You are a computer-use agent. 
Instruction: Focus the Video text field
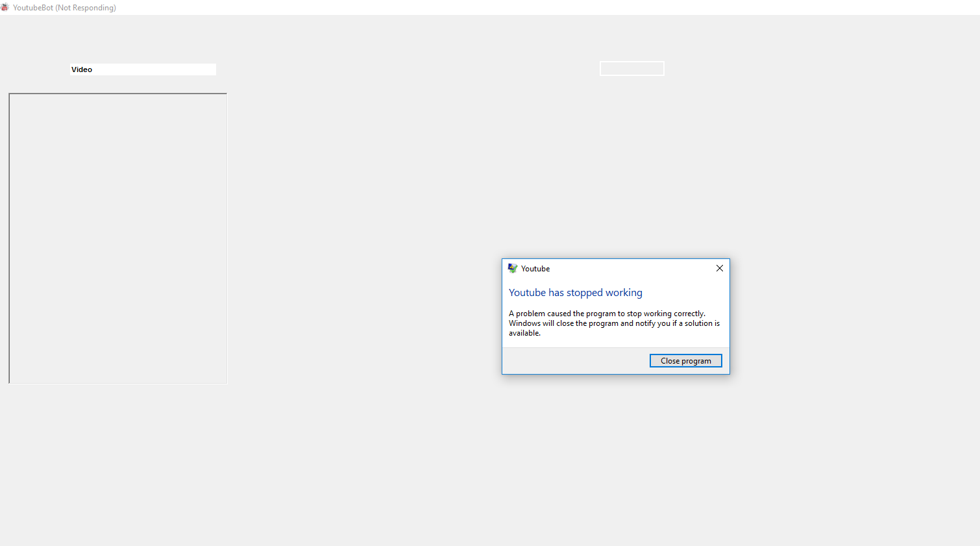143,69
